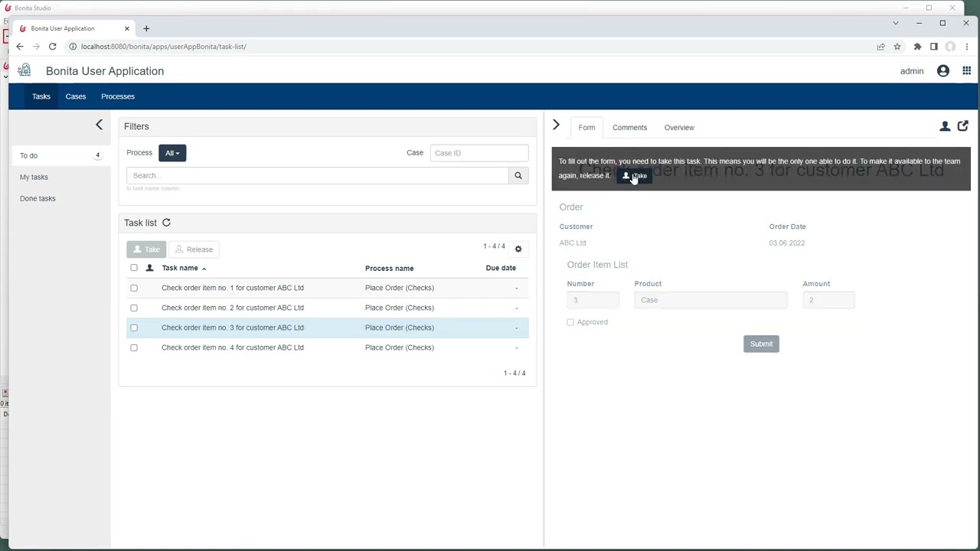This screenshot has width=980, height=551.
Task: Switch to the Overview tab
Action: click(679, 128)
